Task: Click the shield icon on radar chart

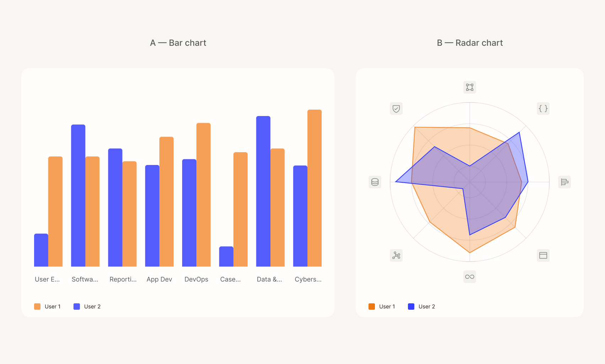Action: [396, 109]
